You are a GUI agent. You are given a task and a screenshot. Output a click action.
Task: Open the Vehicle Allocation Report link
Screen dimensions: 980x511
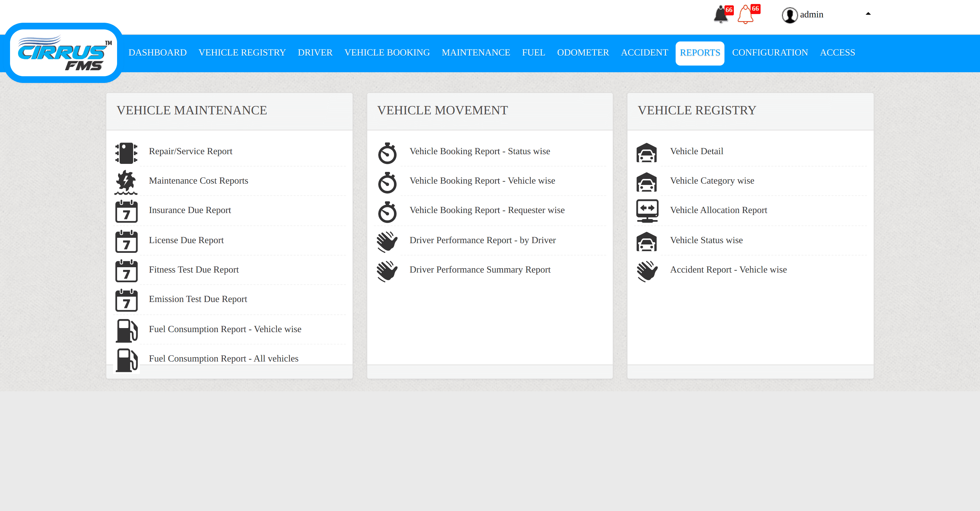718,210
